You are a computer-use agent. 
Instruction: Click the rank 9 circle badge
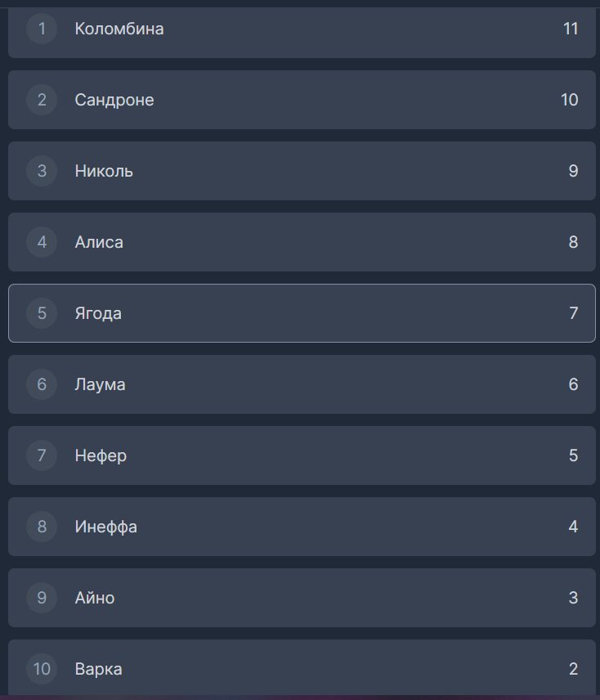42,598
